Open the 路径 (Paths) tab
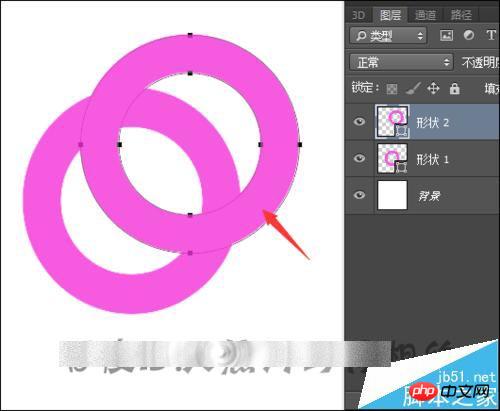The image size is (500, 411). (461, 15)
